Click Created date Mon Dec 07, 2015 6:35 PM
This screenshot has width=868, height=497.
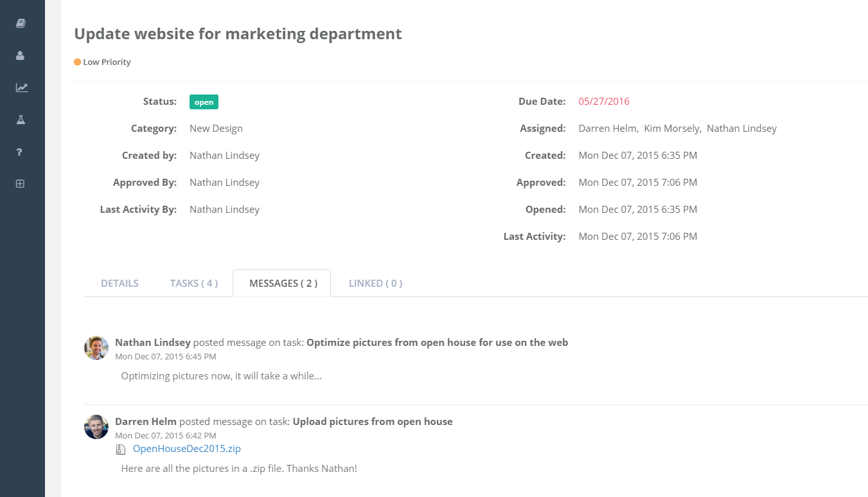[637, 156]
